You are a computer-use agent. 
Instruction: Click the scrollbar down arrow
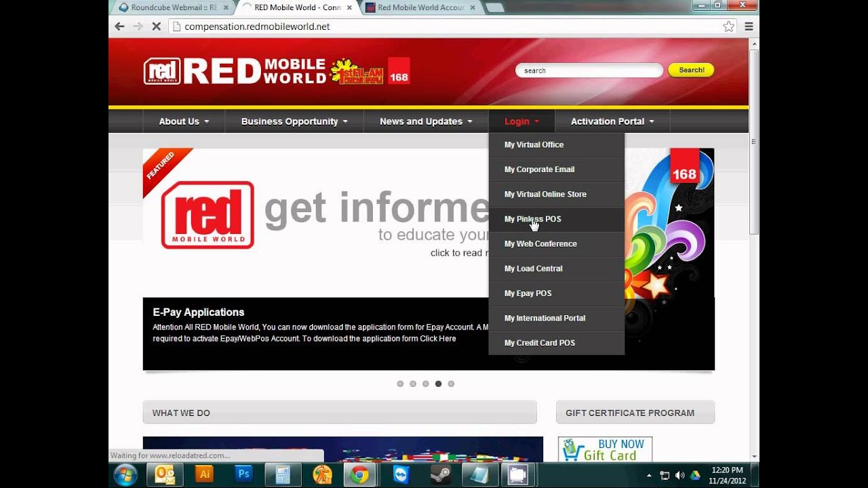754,457
